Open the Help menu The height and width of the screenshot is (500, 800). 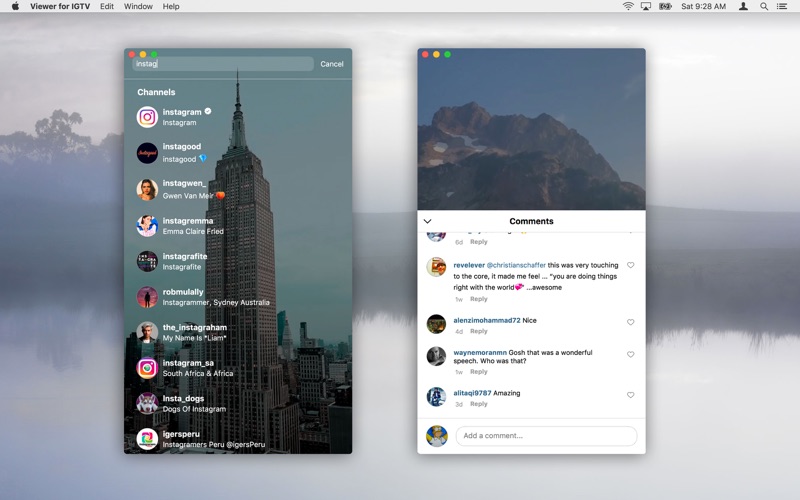click(171, 6)
